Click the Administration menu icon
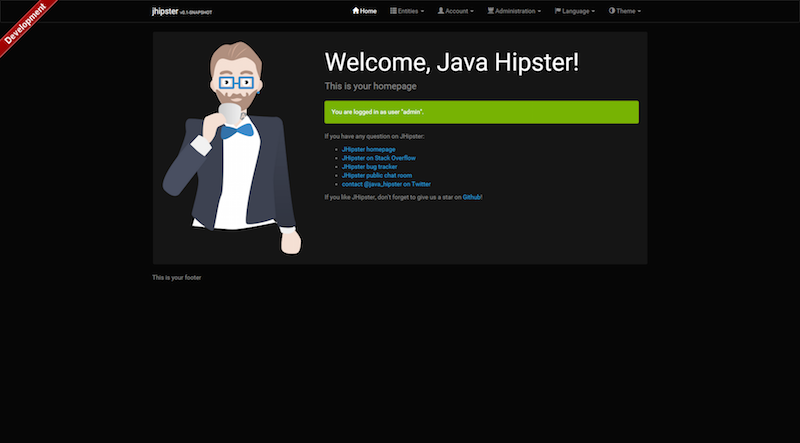This screenshot has height=443, width=800. pos(491,11)
